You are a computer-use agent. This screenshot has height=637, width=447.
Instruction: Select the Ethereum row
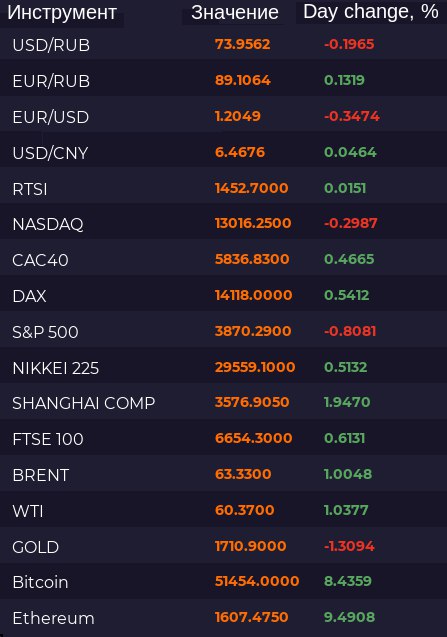tap(224, 618)
